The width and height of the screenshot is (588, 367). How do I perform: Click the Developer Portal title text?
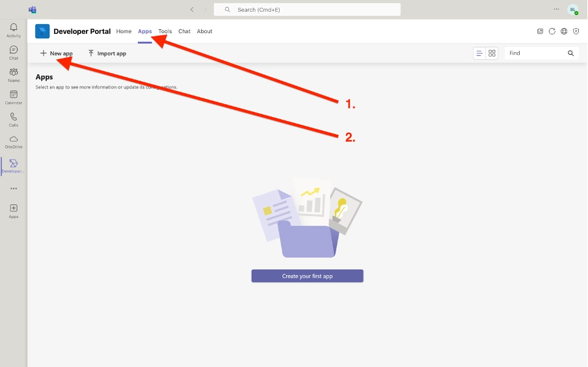pos(82,31)
